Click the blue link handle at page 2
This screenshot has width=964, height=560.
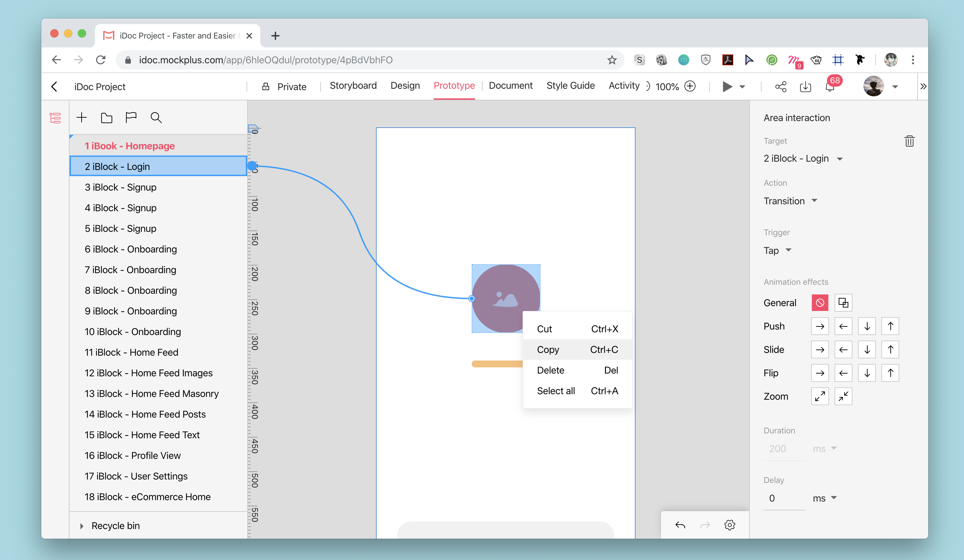252,166
